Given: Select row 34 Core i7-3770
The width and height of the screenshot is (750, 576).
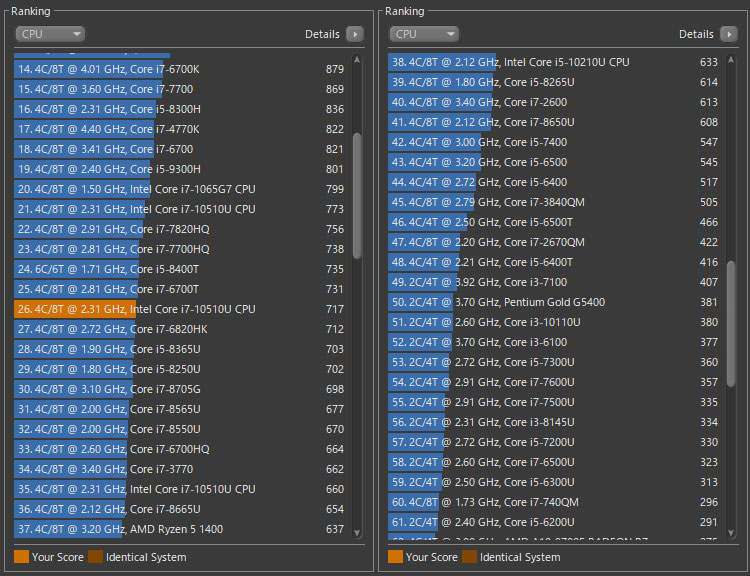Looking at the screenshot, I should pos(181,469).
